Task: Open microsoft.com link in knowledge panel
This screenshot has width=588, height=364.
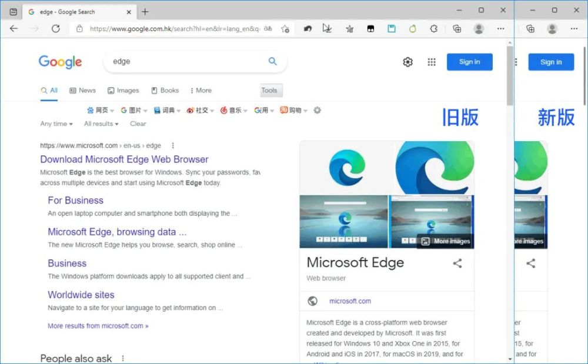Action: tap(350, 301)
